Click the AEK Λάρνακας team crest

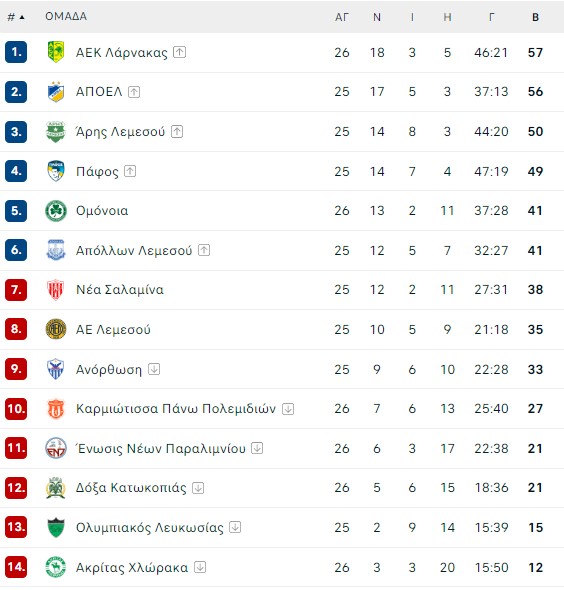pyautogui.click(x=56, y=52)
